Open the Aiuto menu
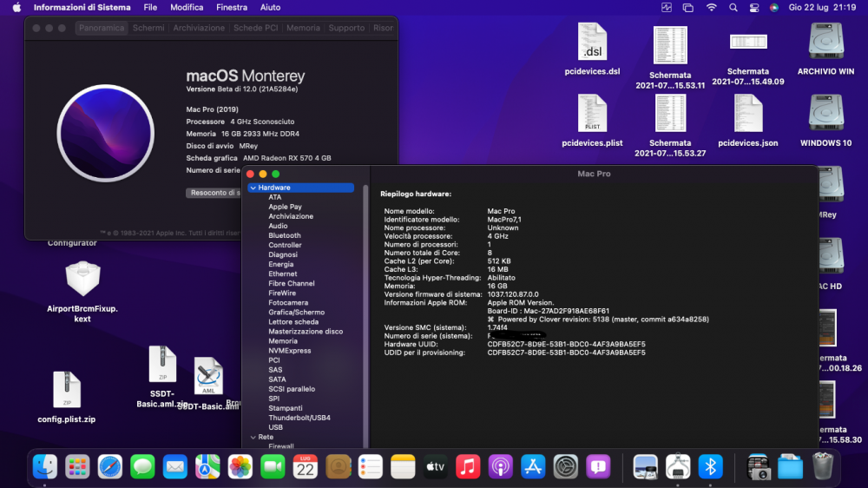 click(270, 8)
